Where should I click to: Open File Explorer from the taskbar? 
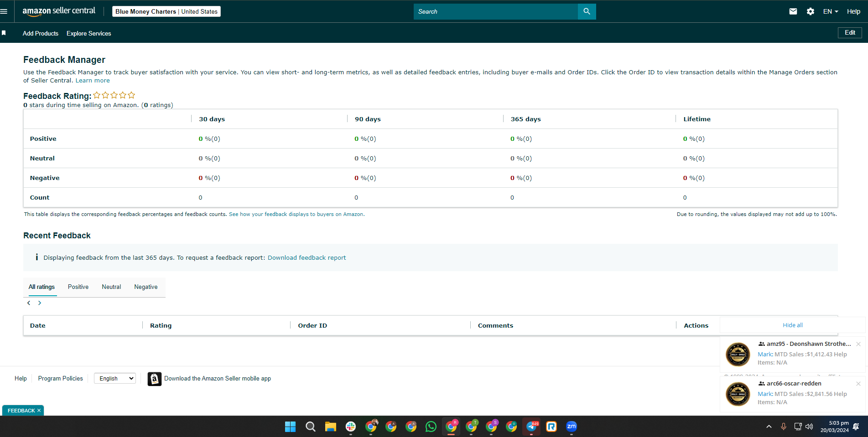point(331,427)
